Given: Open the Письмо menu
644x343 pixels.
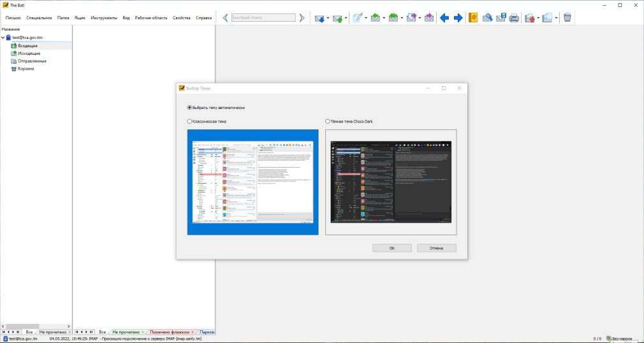Looking at the screenshot, I should coord(13,18).
